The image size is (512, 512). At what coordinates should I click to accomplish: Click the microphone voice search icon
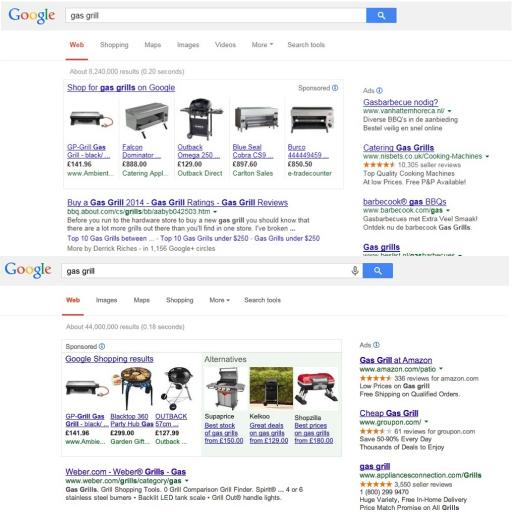coord(355,271)
